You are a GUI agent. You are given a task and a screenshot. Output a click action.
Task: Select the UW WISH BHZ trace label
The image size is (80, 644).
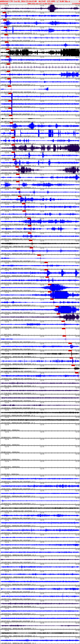point(6,628)
